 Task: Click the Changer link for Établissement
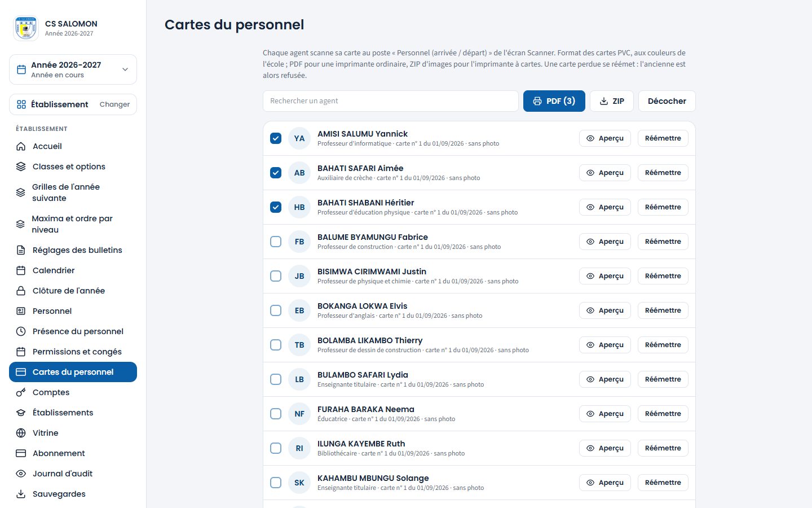[114, 104]
